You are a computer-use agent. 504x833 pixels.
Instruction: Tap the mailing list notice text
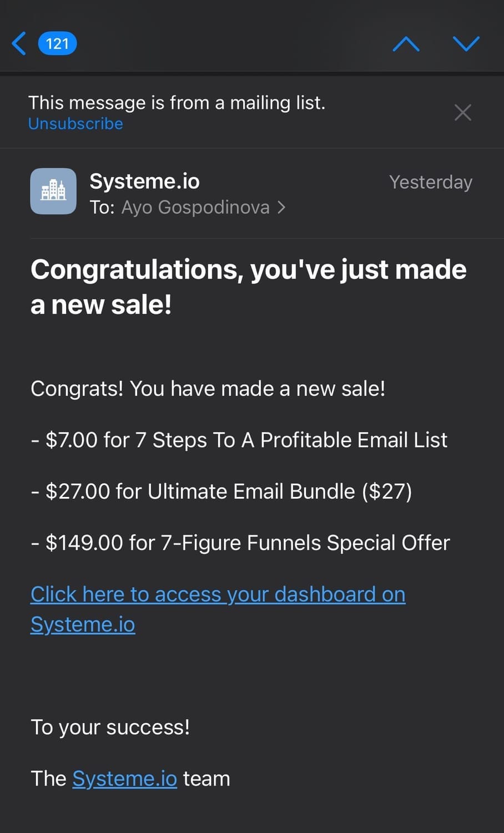pyautogui.click(x=177, y=103)
